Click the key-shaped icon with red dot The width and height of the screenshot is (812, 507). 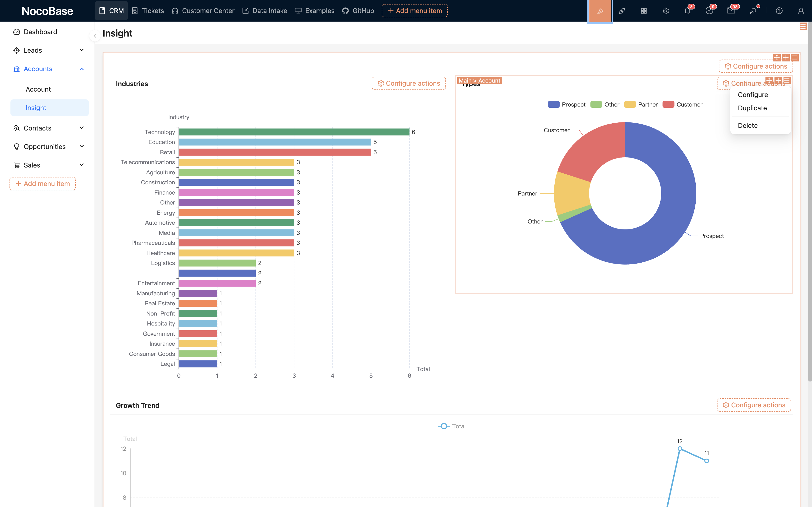(x=753, y=11)
